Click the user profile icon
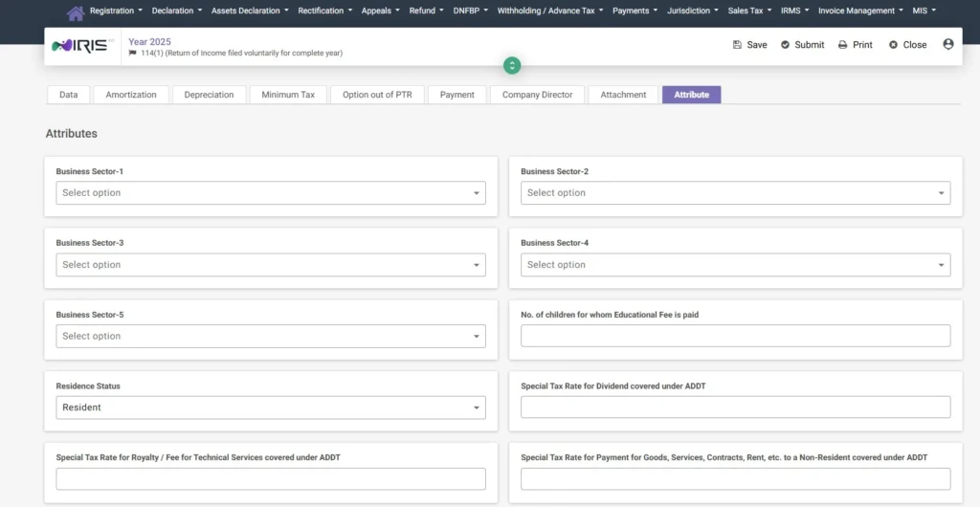The image size is (980, 507). coord(948,44)
